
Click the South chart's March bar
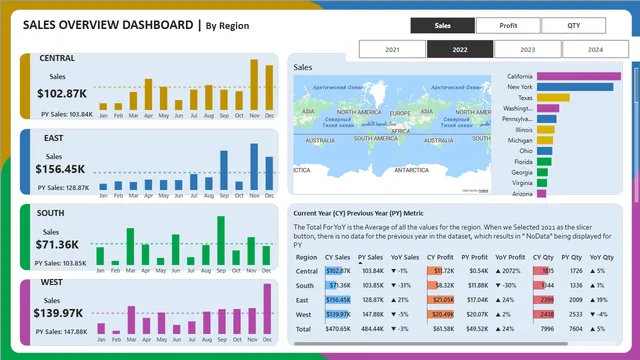(130, 247)
